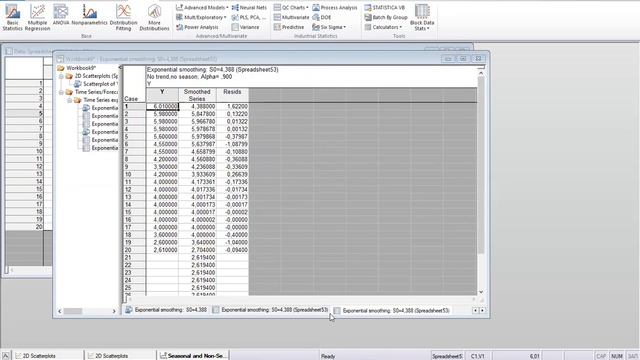
Task: Open More Distributions tool
Action: coord(154,17)
